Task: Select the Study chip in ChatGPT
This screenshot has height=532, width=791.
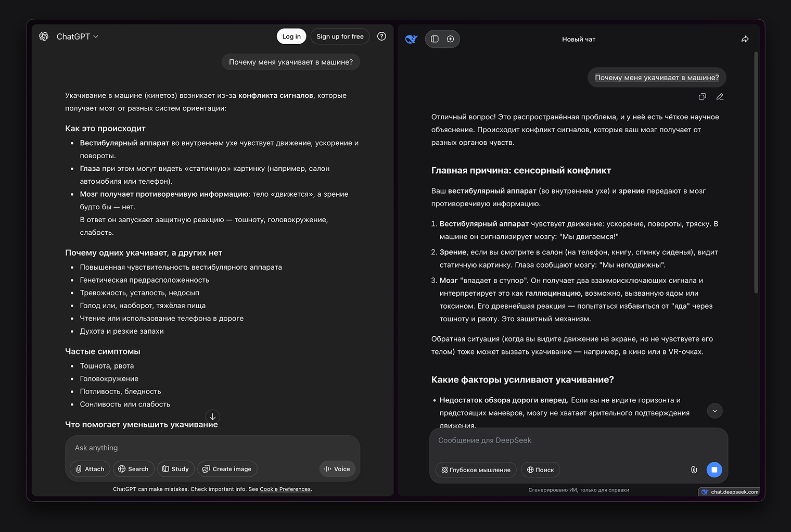Action: (x=175, y=468)
